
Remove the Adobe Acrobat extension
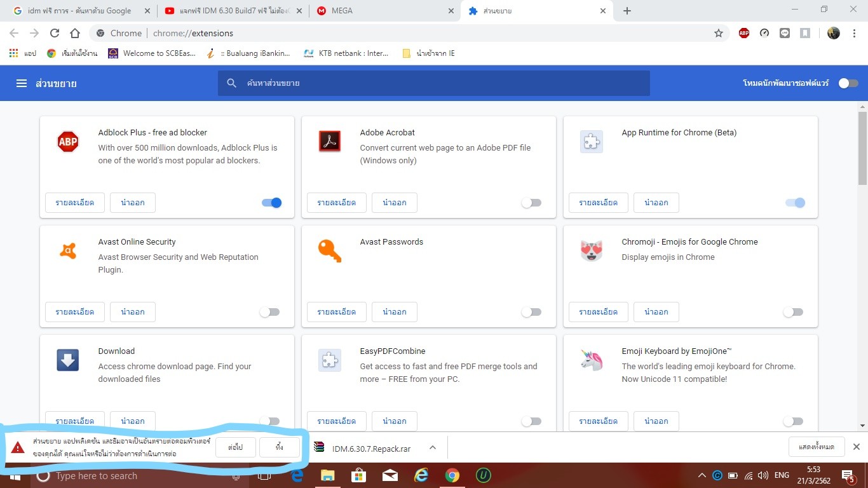coord(394,203)
